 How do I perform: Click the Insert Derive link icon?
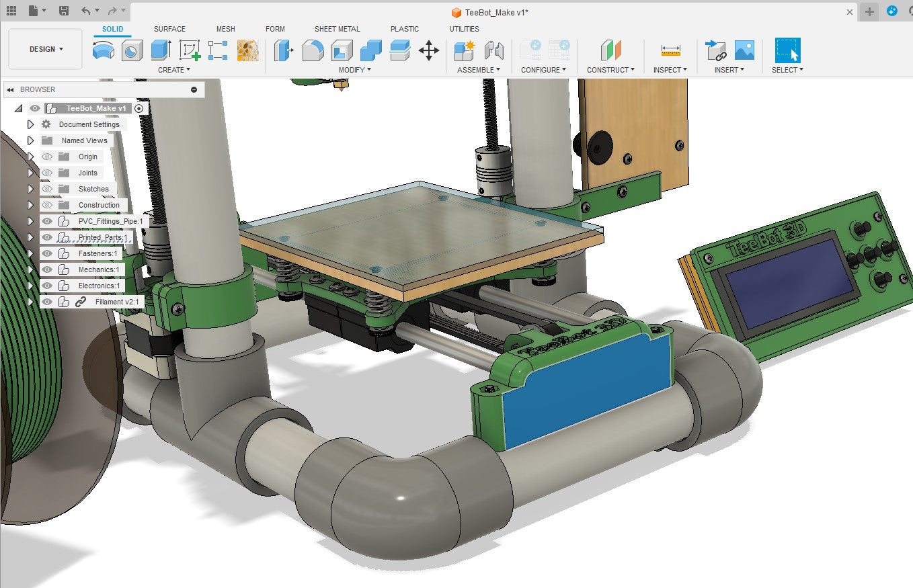pyautogui.click(x=715, y=50)
